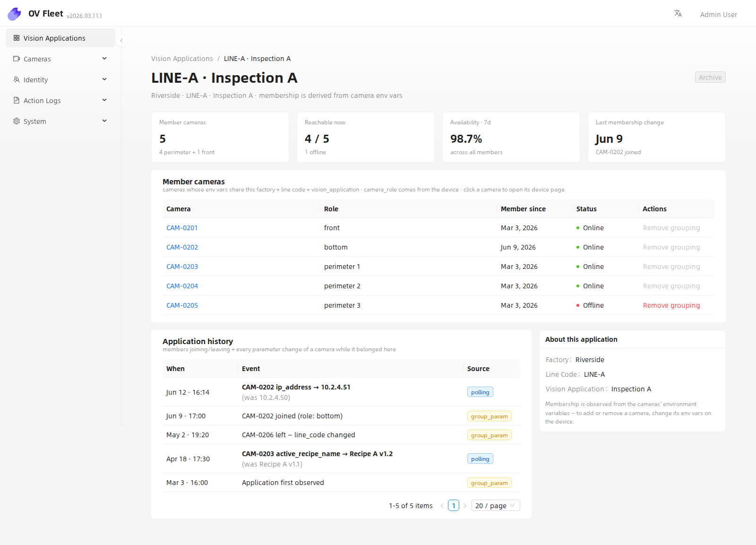Screen dimensions: 756x545
Task: Click the Offline status of CAM-0205
Action: 590,305
